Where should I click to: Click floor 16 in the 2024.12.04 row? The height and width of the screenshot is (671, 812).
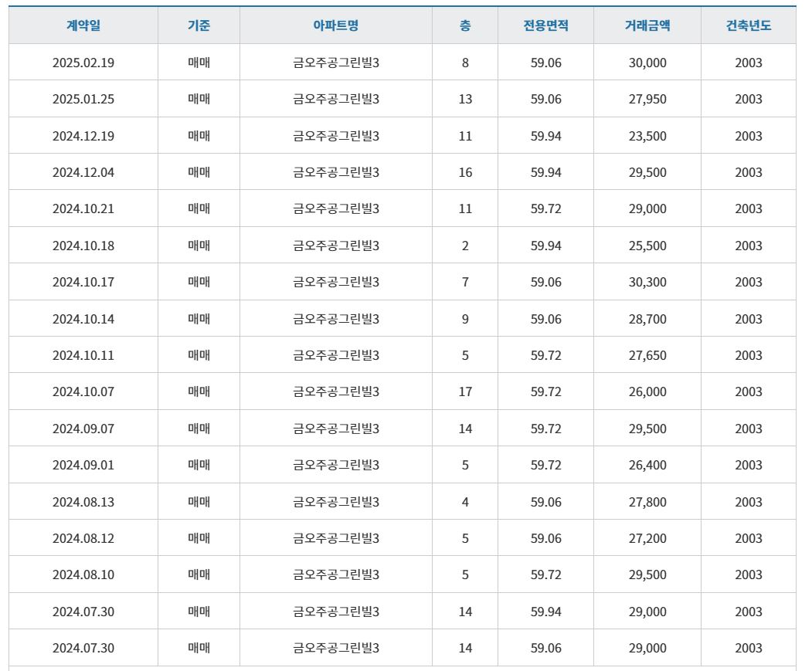tap(465, 172)
